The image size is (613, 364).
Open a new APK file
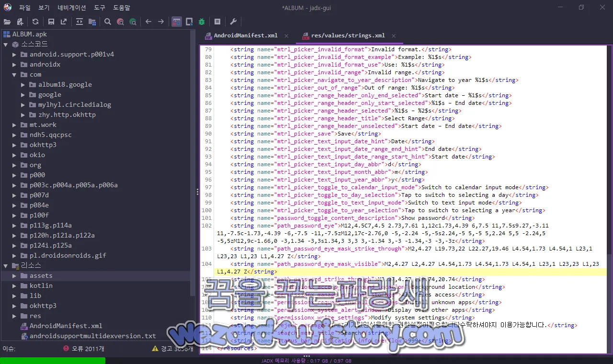7,22
